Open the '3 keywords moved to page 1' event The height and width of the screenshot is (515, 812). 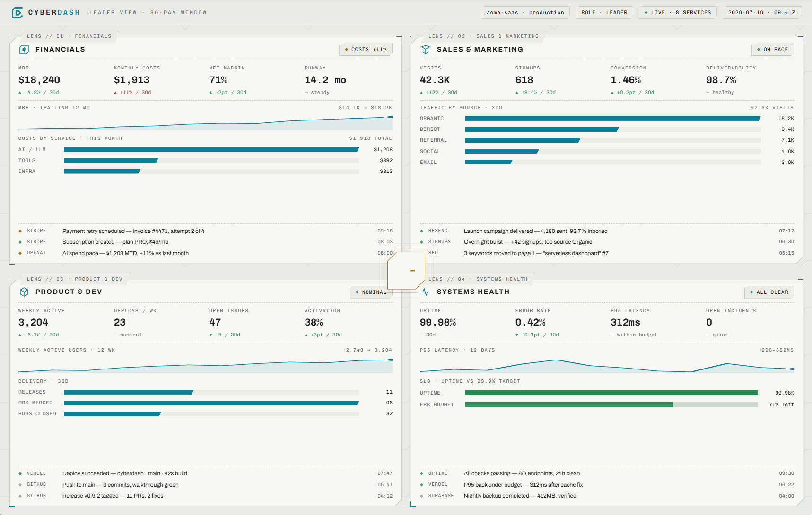(x=607, y=253)
